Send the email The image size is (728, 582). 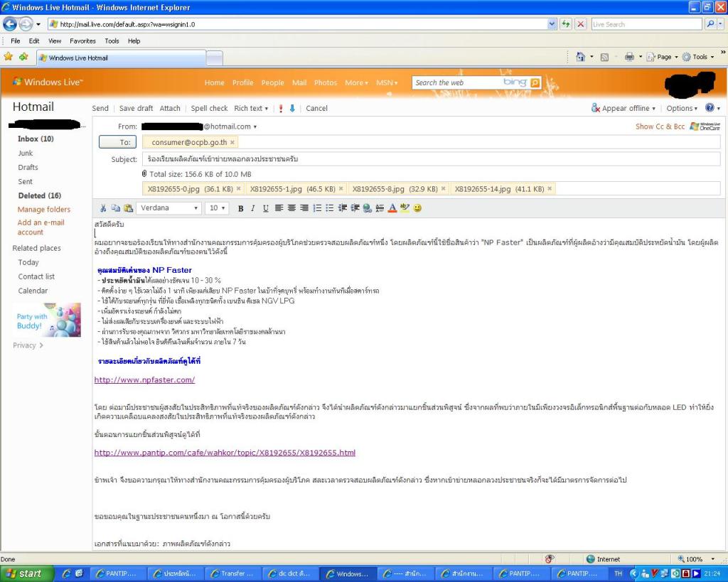click(100, 108)
